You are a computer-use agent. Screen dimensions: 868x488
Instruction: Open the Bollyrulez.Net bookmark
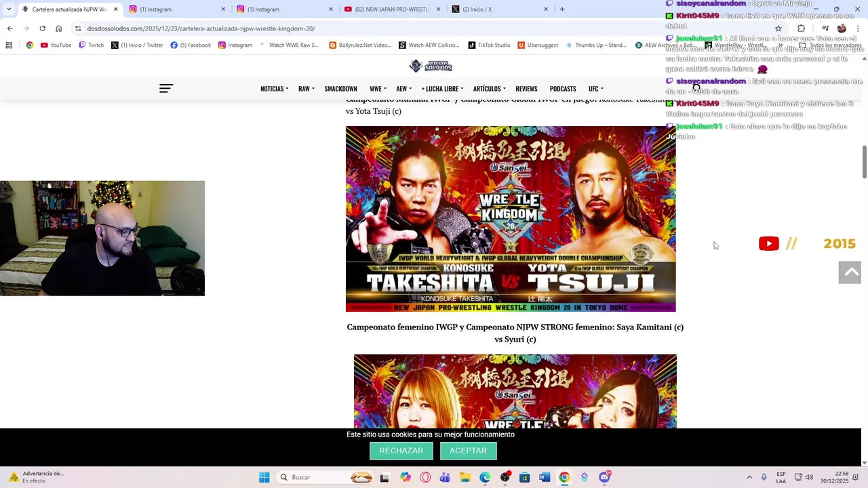click(x=360, y=45)
